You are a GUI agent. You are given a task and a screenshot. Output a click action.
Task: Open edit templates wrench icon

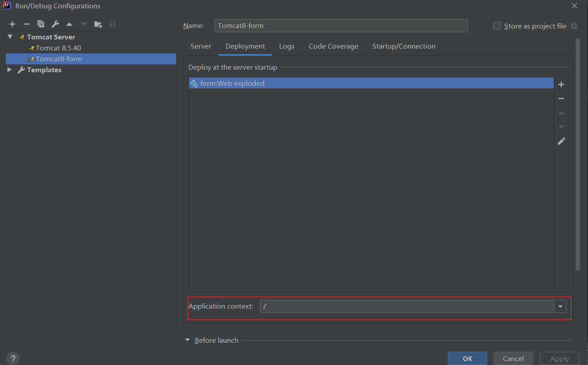point(55,24)
